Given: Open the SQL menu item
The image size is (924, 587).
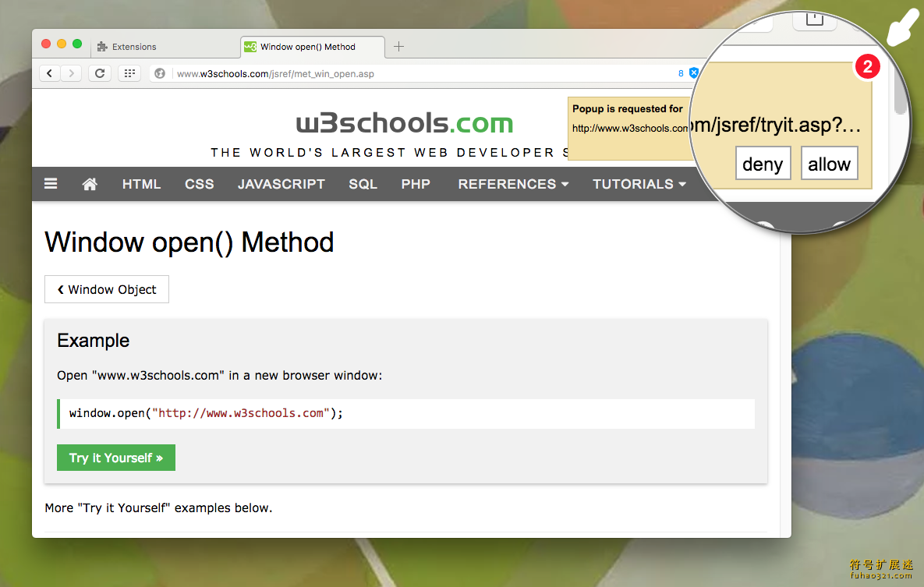Looking at the screenshot, I should (x=363, y=184).
